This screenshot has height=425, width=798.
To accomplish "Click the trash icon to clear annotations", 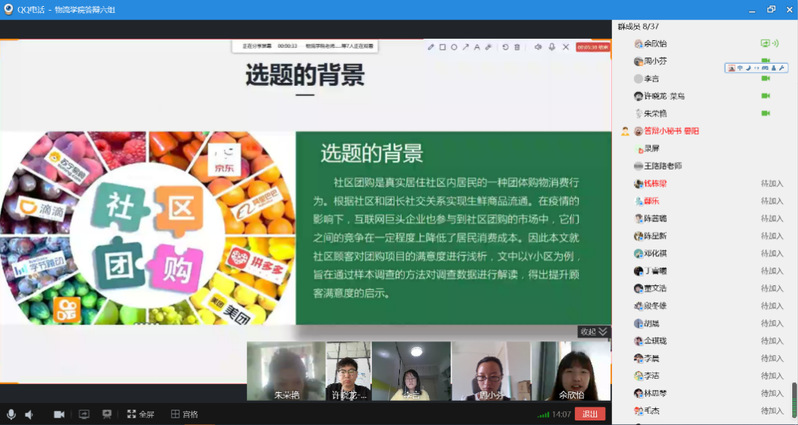I will coord(517,47).
